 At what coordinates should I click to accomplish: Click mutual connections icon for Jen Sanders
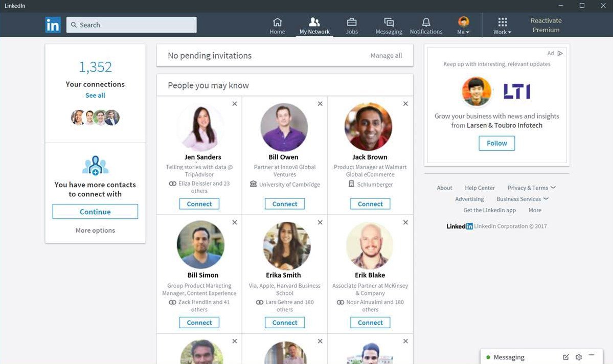pos(172,184)
